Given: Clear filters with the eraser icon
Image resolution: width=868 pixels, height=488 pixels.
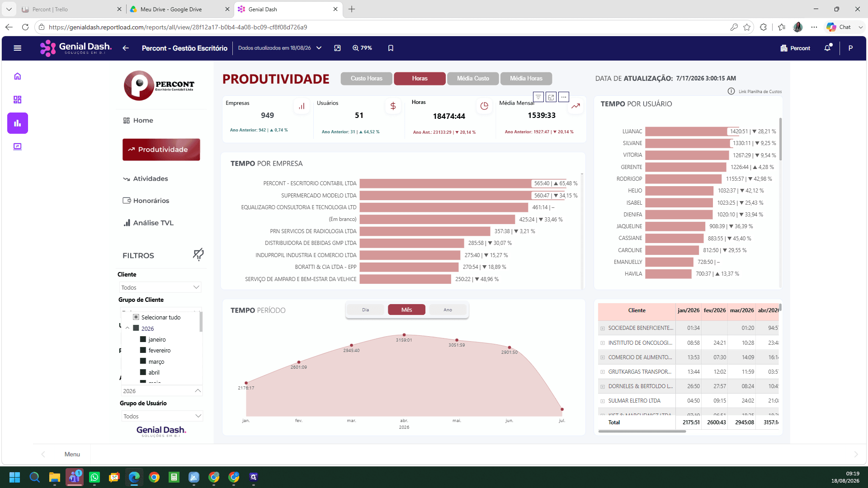Looking at the screenshot, I should (x=198, y=254).
